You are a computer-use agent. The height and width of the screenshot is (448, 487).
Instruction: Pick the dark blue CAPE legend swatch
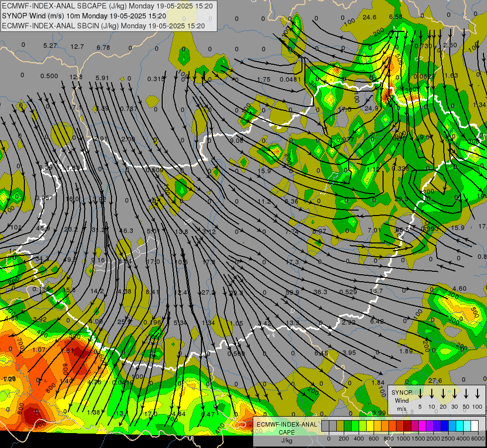click(445, 426)
